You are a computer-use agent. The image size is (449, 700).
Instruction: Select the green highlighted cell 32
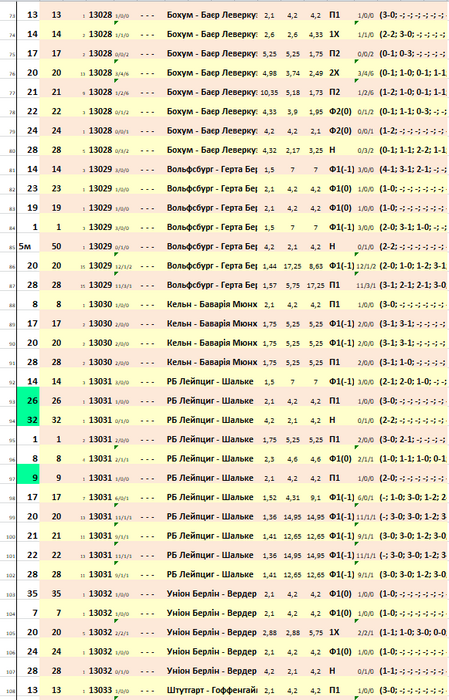28,420
